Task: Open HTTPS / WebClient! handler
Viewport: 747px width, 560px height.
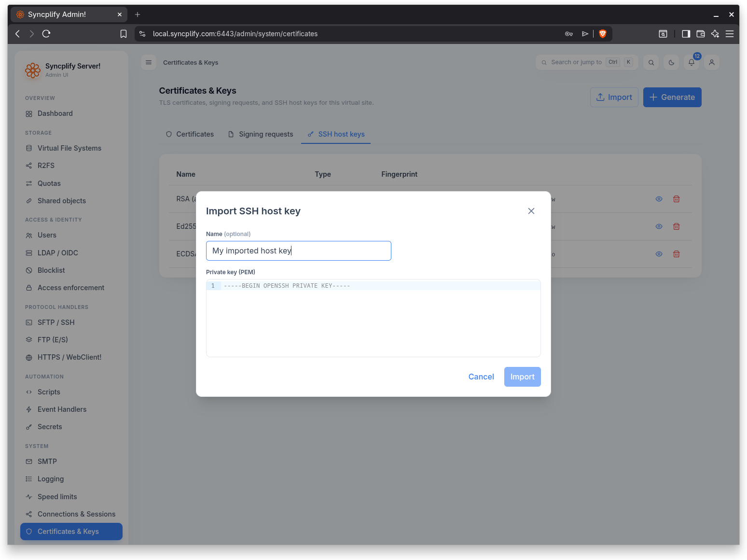Action: (x=71, y=357)
